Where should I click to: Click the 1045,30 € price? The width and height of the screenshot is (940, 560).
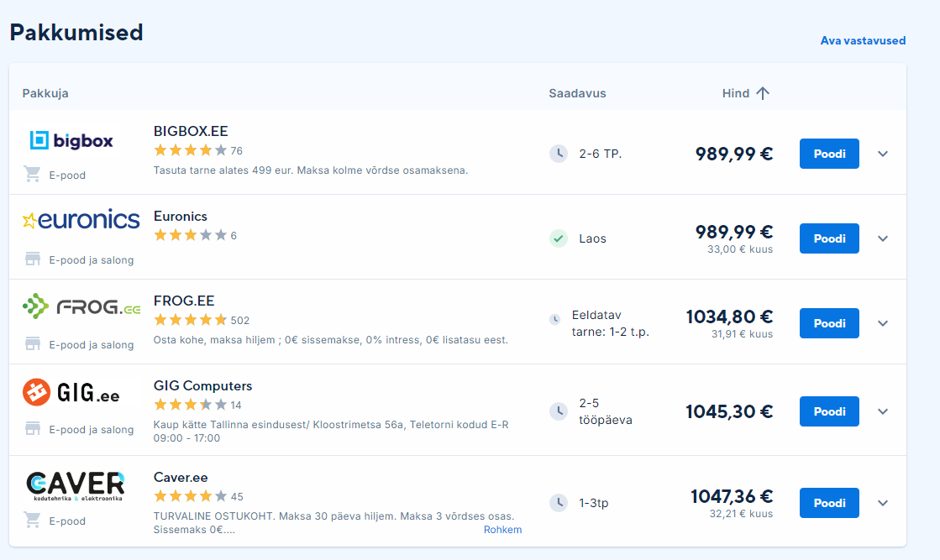pos(730,411)
